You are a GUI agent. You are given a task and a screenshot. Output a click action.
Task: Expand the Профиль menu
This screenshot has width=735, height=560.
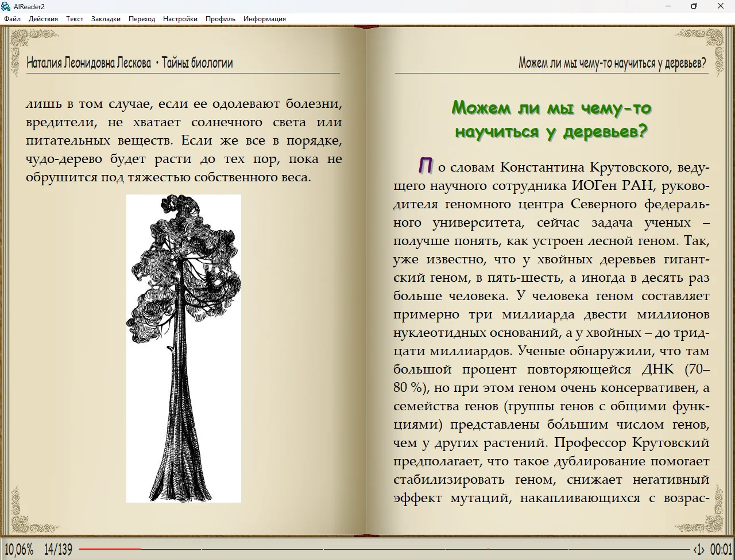click(220, 19)
